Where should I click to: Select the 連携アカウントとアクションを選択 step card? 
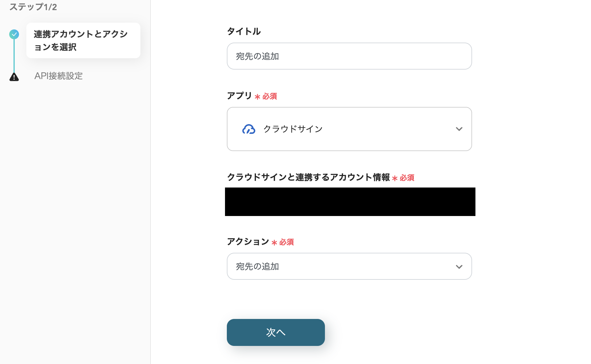[x=83, y=40]
